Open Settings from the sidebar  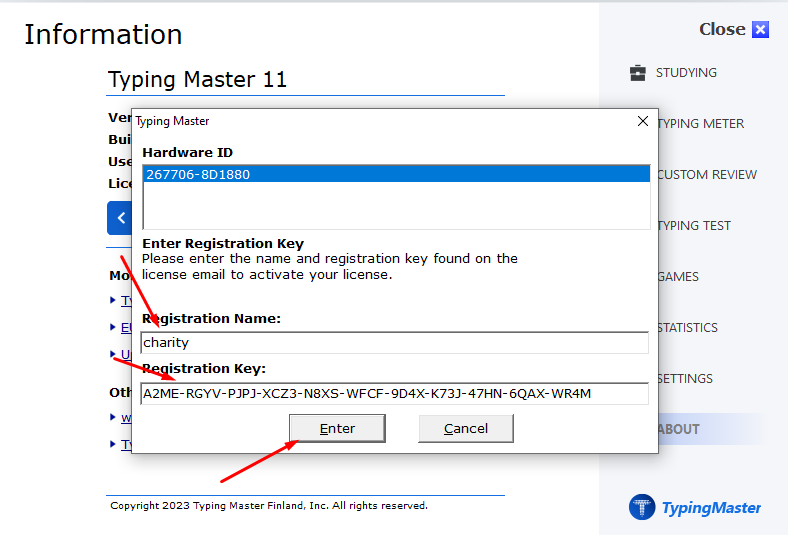pyautogui.click(x=686, y=379)
